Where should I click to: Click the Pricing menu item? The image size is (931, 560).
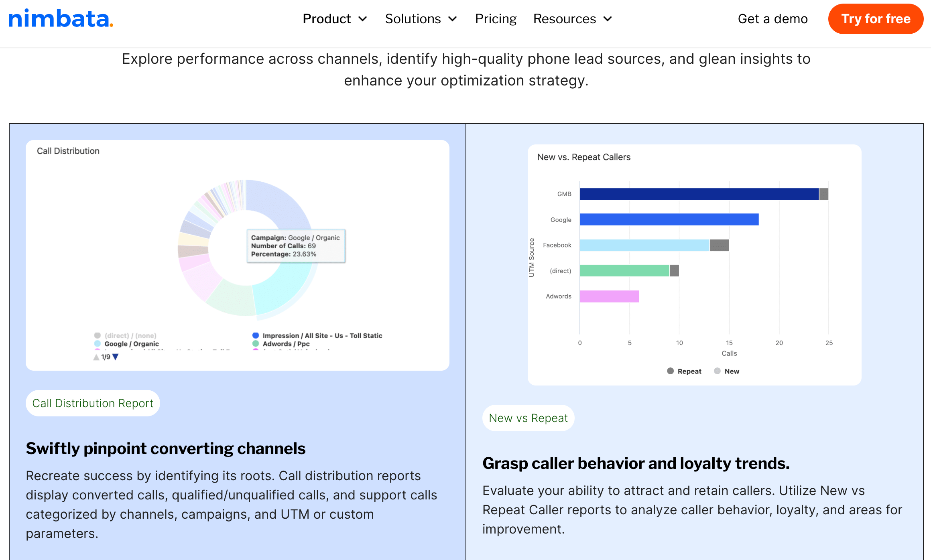coord(495,18)
